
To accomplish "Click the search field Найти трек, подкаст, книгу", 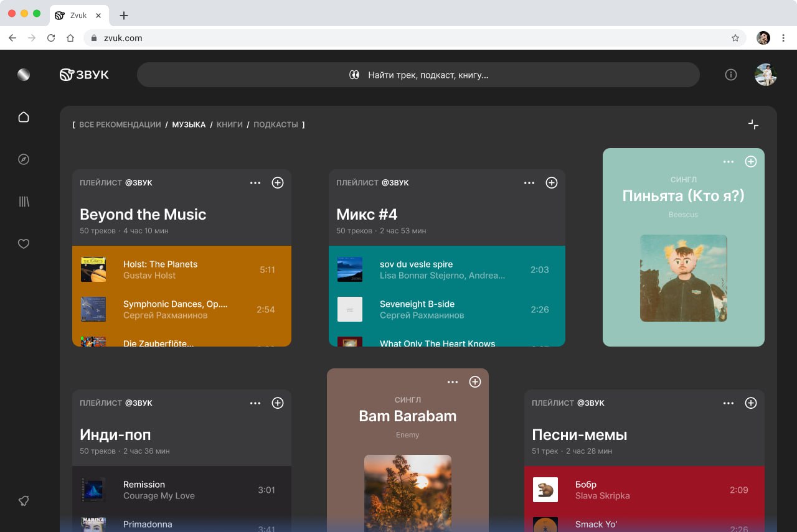I will [418, 75].
